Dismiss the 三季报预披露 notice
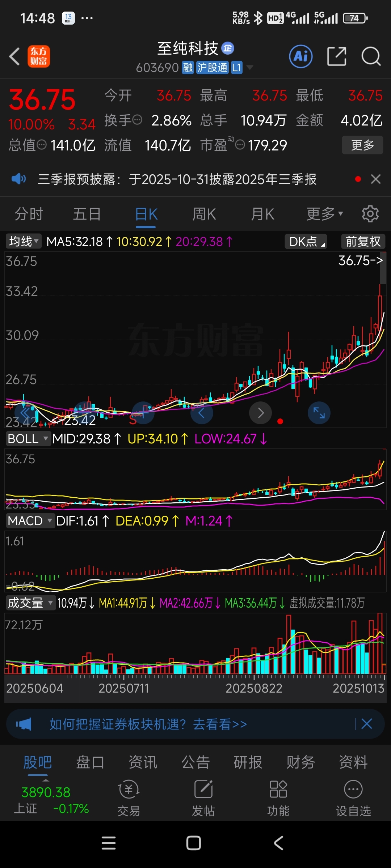Viewport: 391px width, 868px height. (376, 179)
